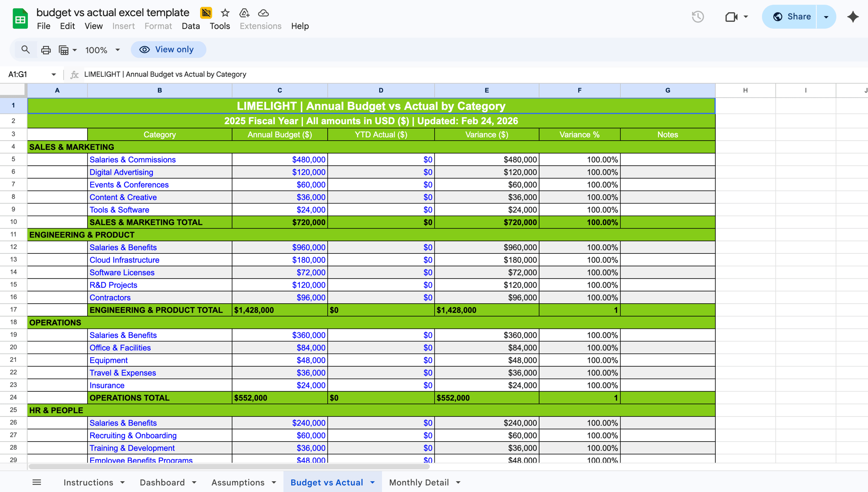Star this spreadsheet
The image size is (868, 492).
coord(225,13)
